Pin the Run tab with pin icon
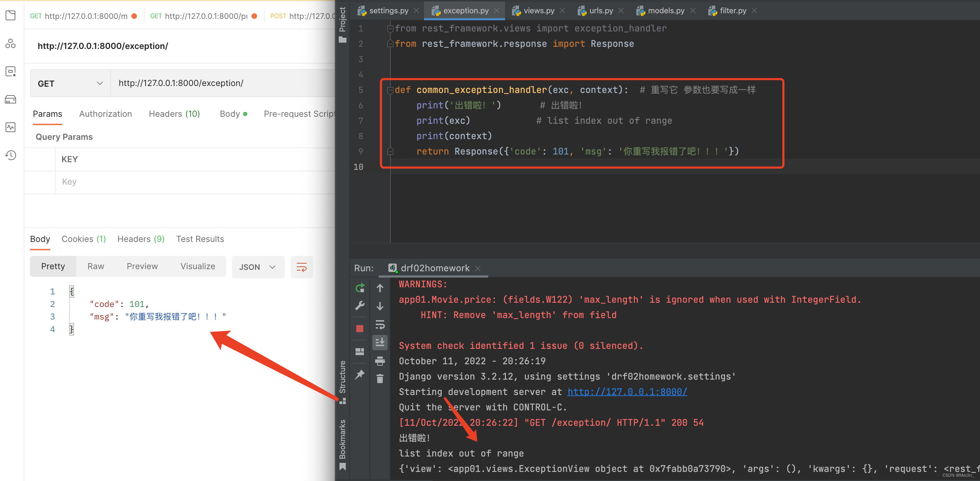Viewport: 980px width, 481px height. click(359, 375)
